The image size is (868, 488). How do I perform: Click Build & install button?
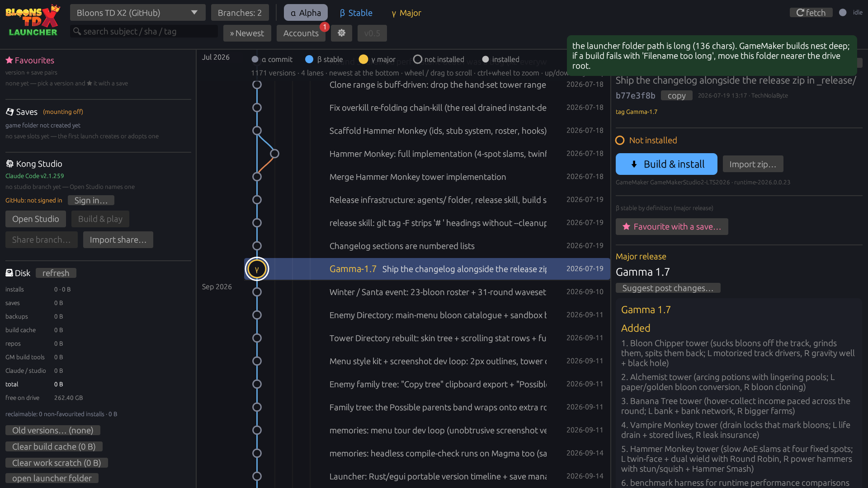click(666, 164)
